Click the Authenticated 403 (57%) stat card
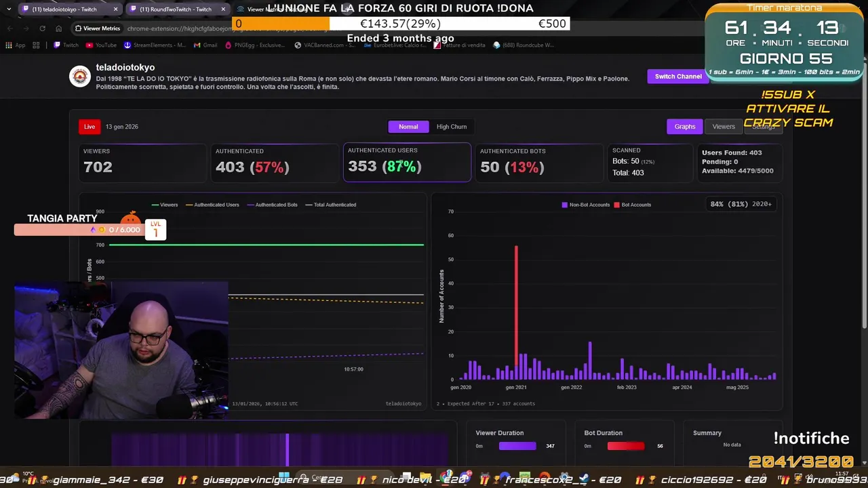The image size is (868, 488). pos(275,163)
